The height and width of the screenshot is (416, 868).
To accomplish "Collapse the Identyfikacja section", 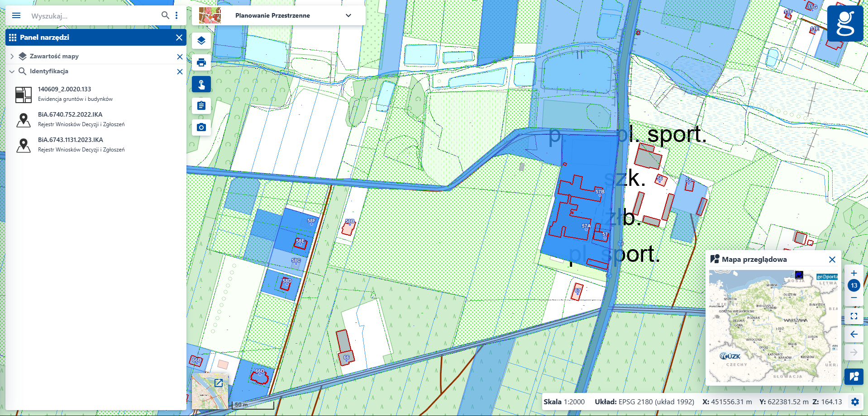I will pyautogui.click(x=12, y=71).
